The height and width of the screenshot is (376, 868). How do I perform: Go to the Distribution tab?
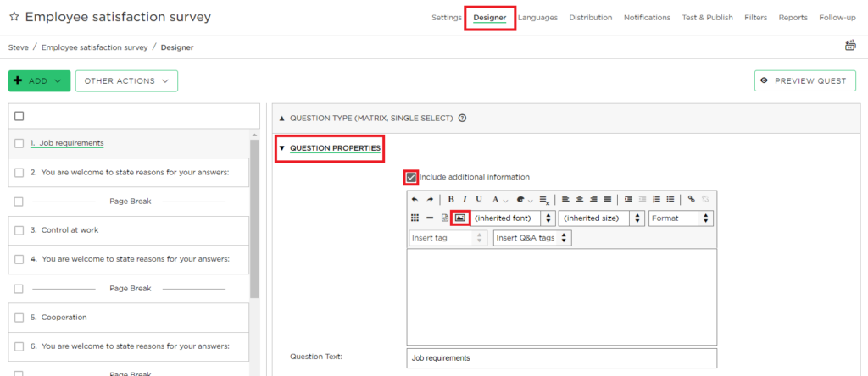[591, 18]
